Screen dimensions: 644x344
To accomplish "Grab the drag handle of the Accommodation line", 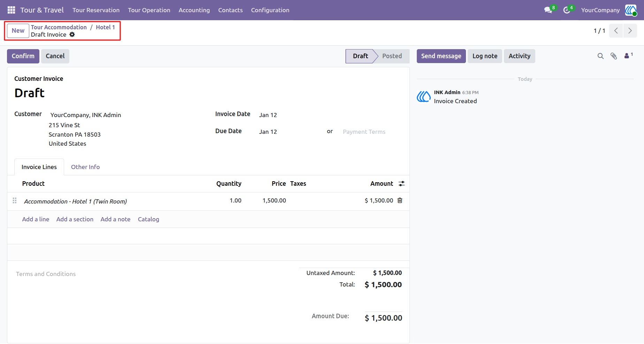I will (15, 200).
